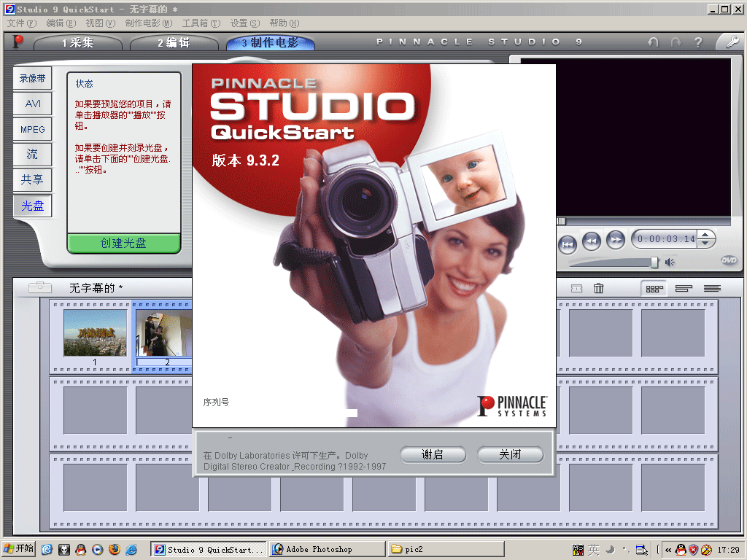Screen dimensions: 747x560
Task: Open the 编辑 (Edit) menu
Action: click(61, 23)
